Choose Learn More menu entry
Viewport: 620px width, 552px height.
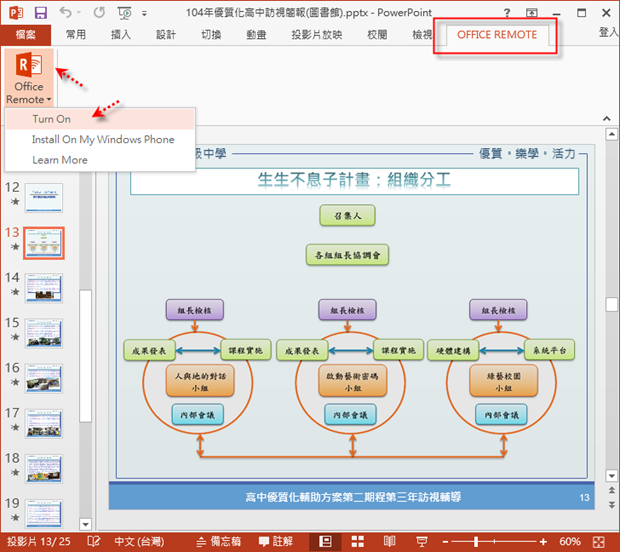(x=100, y=160)
